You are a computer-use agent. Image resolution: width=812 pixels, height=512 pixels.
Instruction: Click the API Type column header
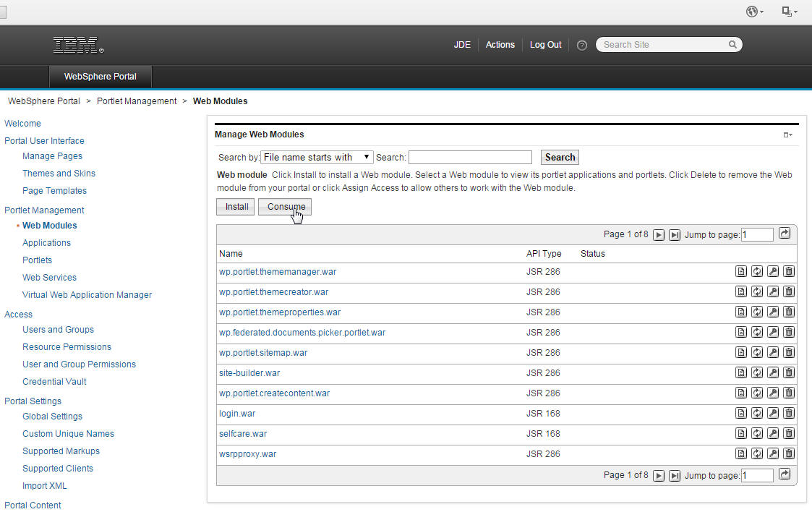(544, 254)
